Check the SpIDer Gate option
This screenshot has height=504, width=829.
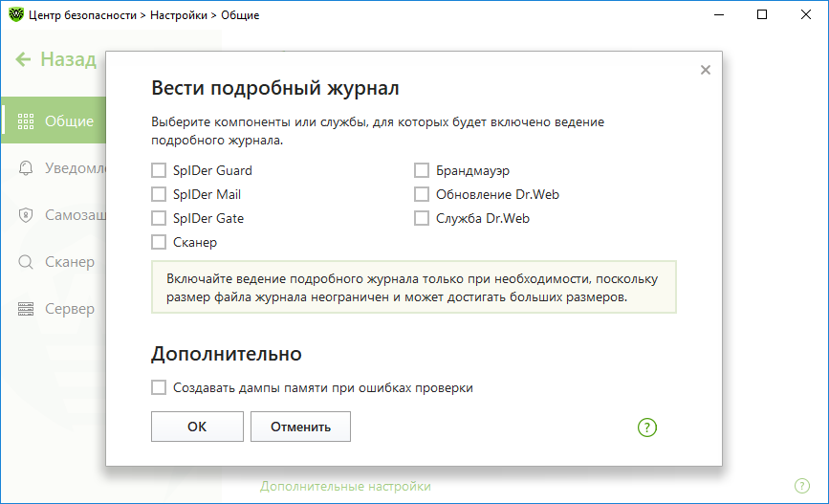(159, 218)
